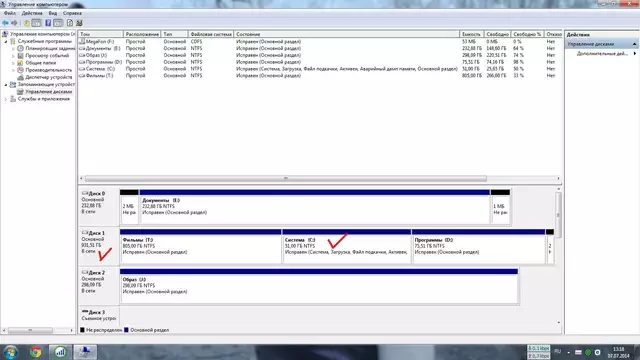Toggle the Show/Hide Action Pane toolbar icon
Image resolution: width=640 pixels, height=360 pixels.
click(58, 23)
